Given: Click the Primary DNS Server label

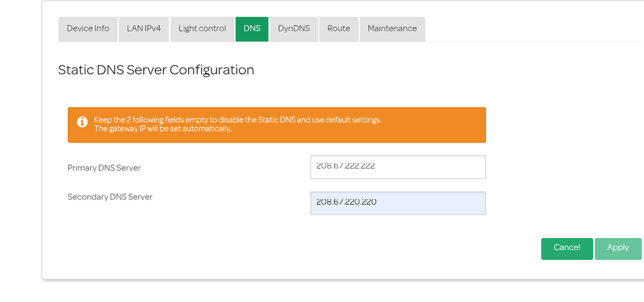Looking at the screenshot, I should (x=104, y=168).
